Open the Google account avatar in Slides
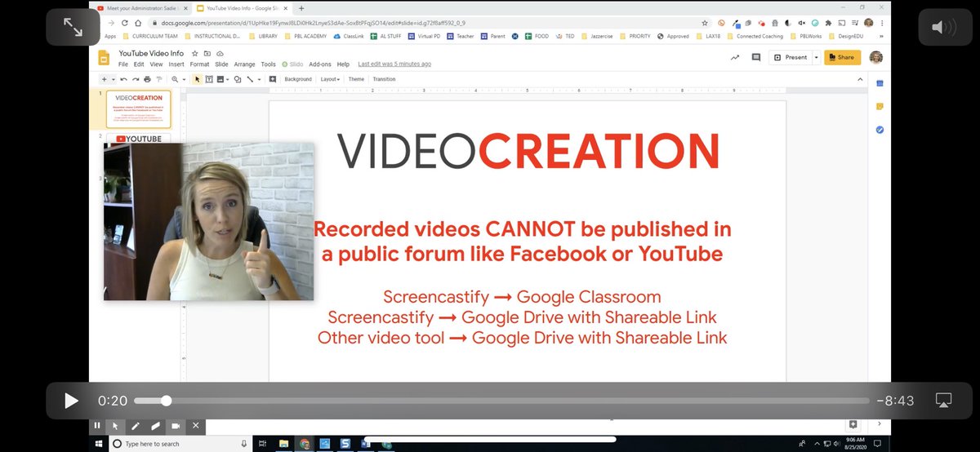This screenshot has height=452, width=980. coord(876,57)
